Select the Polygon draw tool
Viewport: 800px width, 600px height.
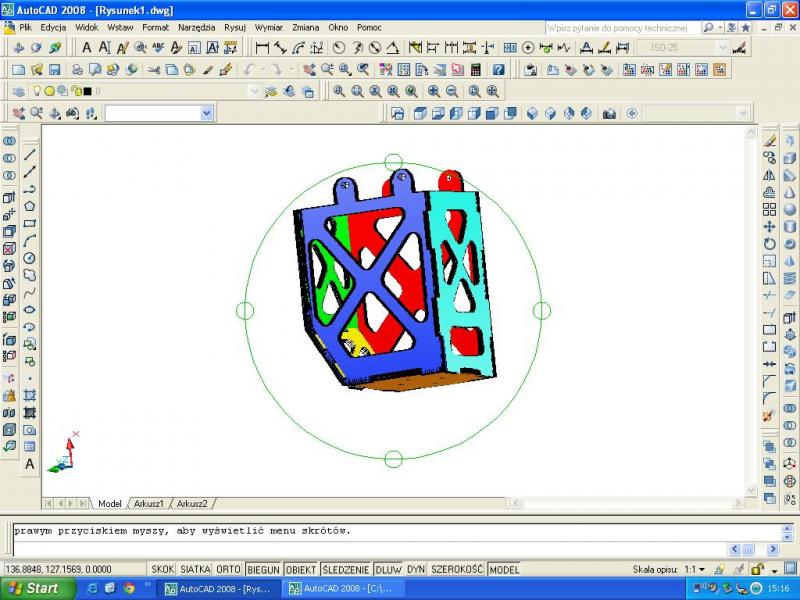(x=30, y=206)
